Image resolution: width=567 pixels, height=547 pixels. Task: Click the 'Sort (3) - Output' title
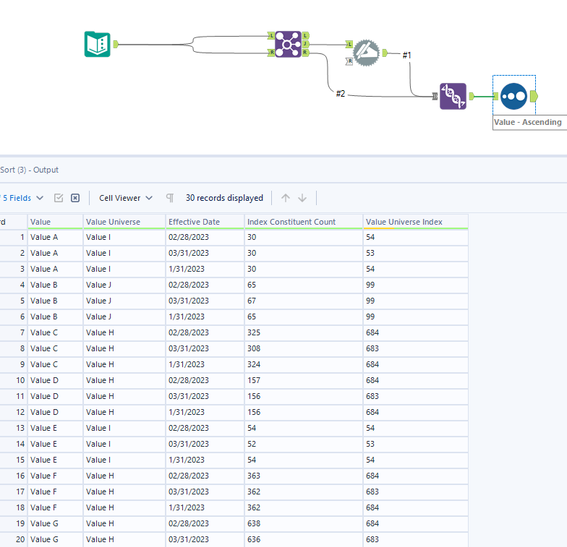pyautogui.click(x=29, y=170)
